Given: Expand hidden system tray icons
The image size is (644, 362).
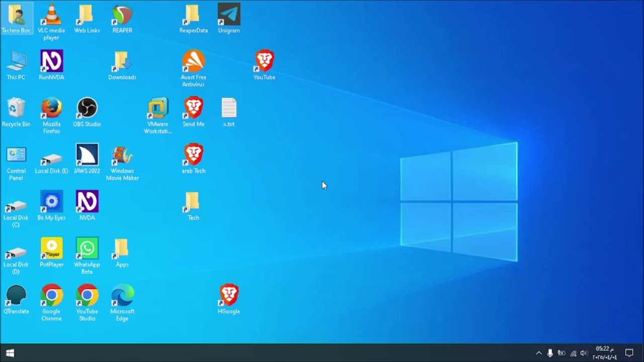Looking at the screenshot, I should [x=539, y=353].
